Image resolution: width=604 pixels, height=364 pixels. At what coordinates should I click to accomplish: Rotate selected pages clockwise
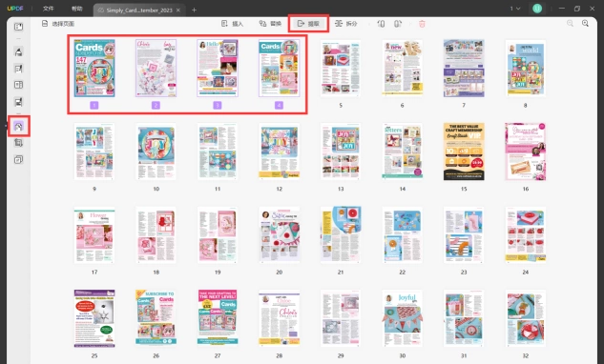398,24
